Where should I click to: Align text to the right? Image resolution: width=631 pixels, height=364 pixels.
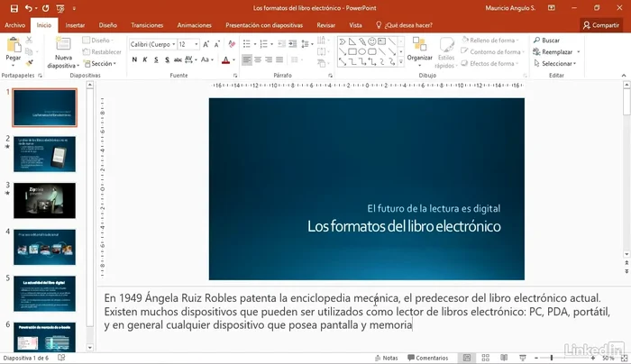pos(269,59)
